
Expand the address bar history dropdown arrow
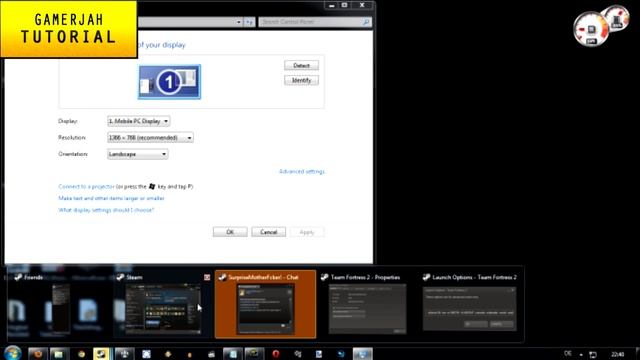coord(239,22)
